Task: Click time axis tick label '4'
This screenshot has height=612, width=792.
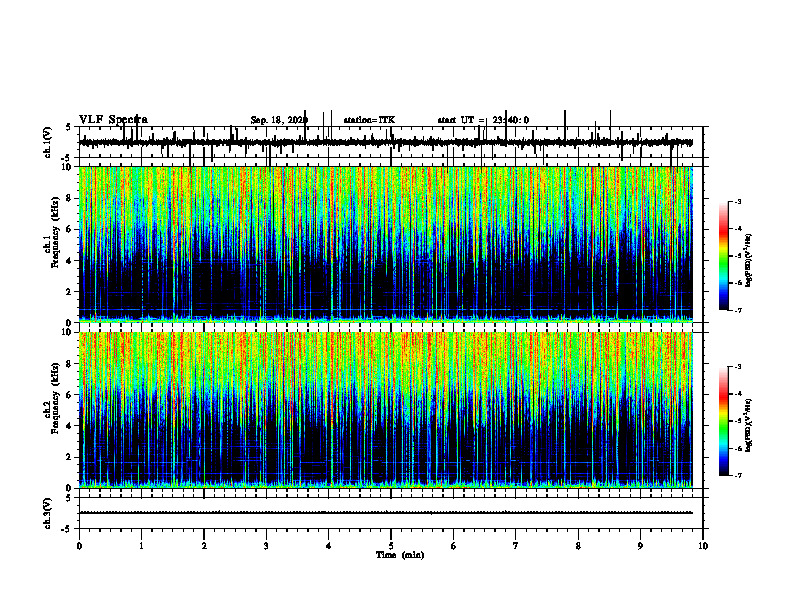Action: click(329, 546)
